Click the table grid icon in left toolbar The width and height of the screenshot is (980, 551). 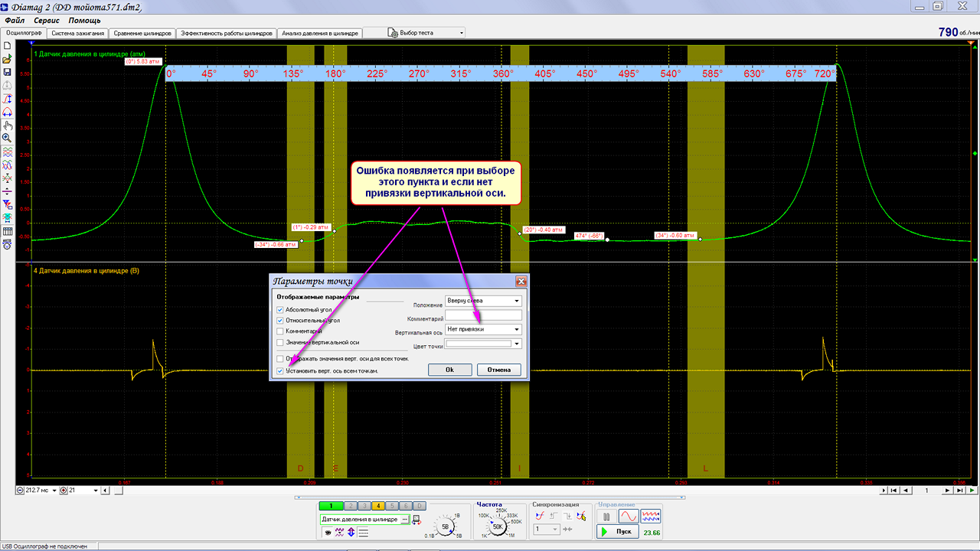click(x=7, y=231)
